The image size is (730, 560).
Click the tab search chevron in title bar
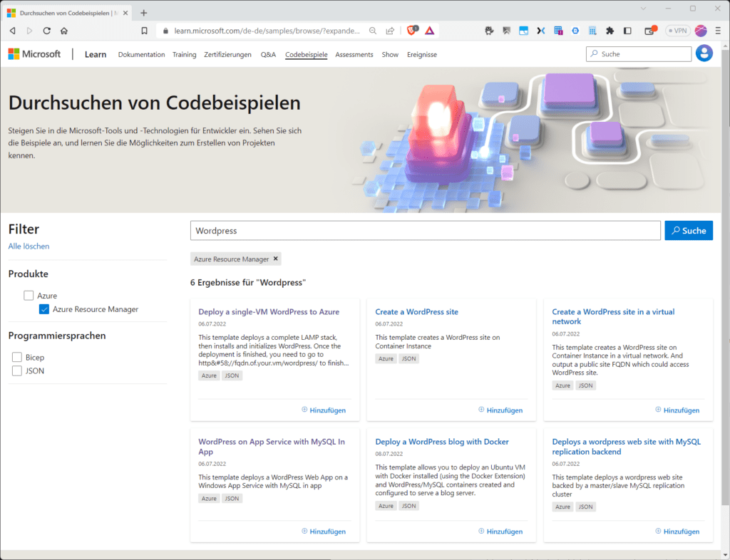pyautogui.click(x=643, y=9)
